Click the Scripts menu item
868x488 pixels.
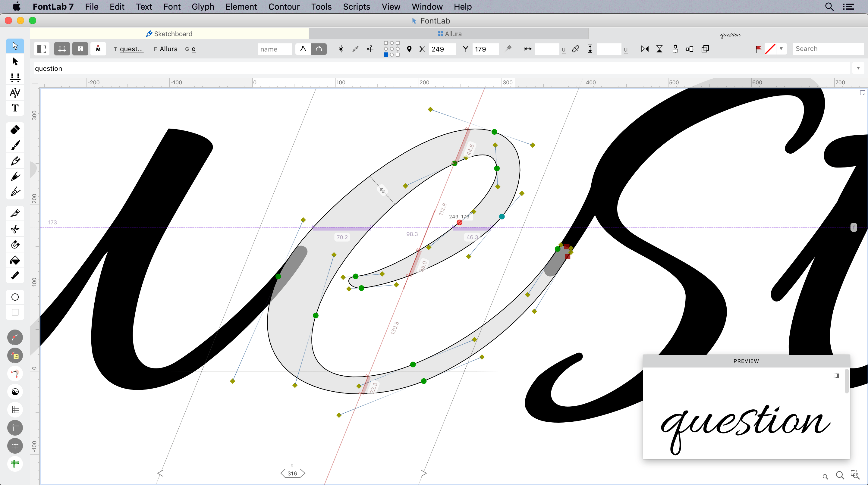click(356, 7)
